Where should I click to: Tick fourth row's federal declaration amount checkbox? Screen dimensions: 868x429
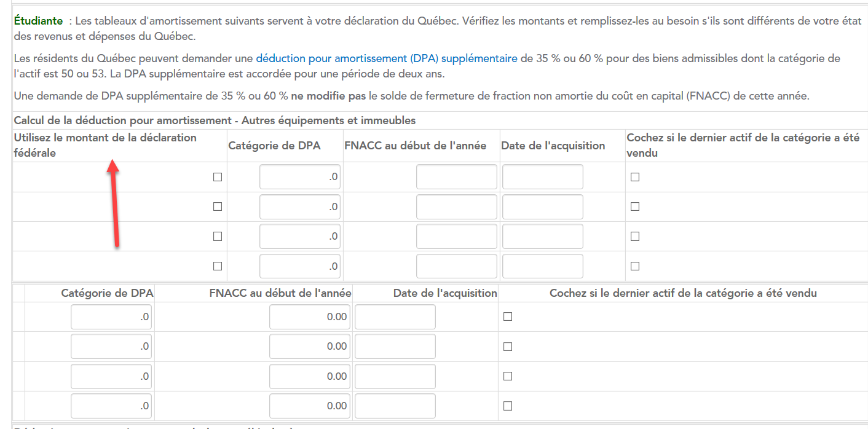217,266
